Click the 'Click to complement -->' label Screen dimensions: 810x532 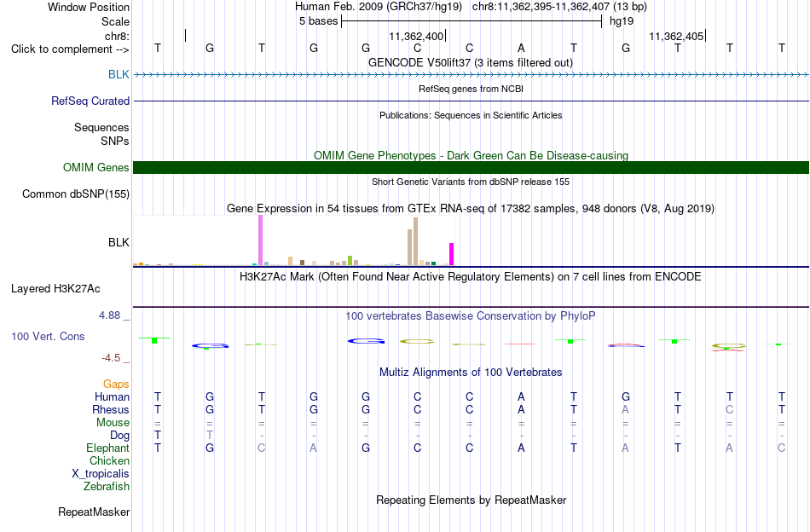(x=70, y=49)
